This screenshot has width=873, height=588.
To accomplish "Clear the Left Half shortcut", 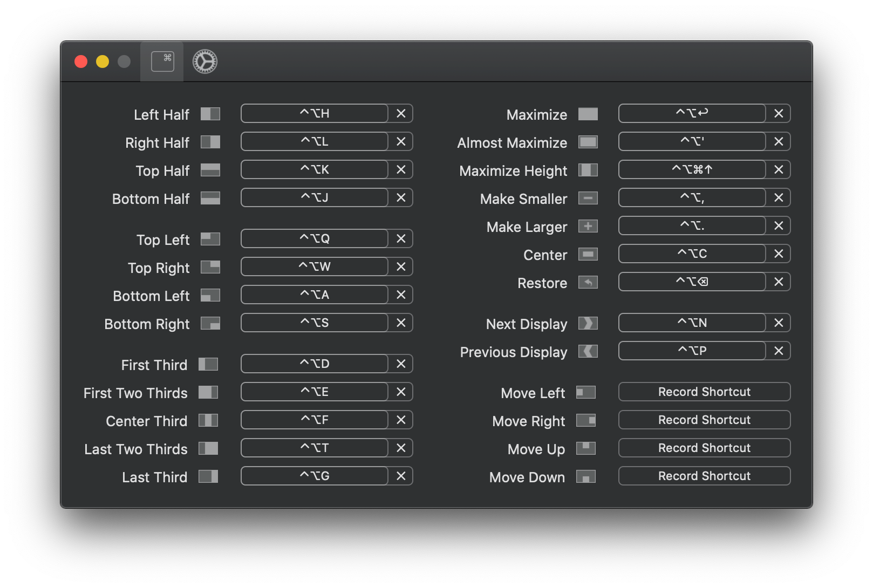I will [x=400, y=113].
